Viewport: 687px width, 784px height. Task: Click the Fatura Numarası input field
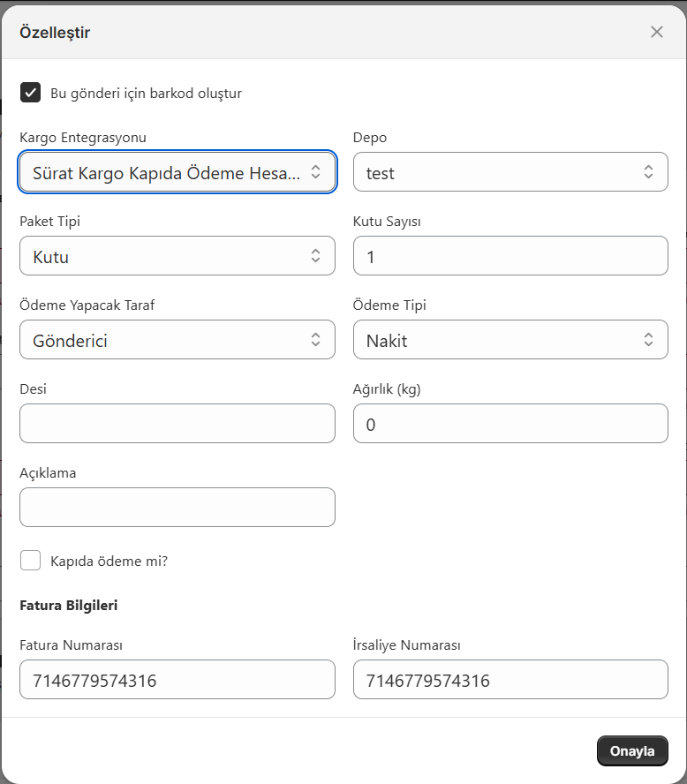tap(177, 680)
